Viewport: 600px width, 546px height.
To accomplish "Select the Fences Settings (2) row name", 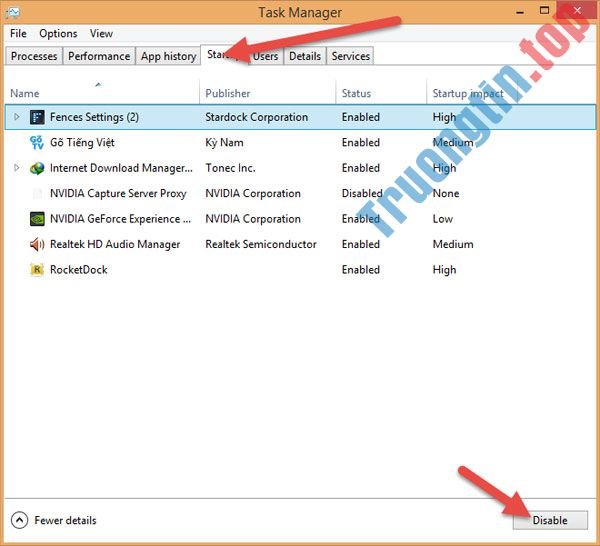I will tap(95, 117).
